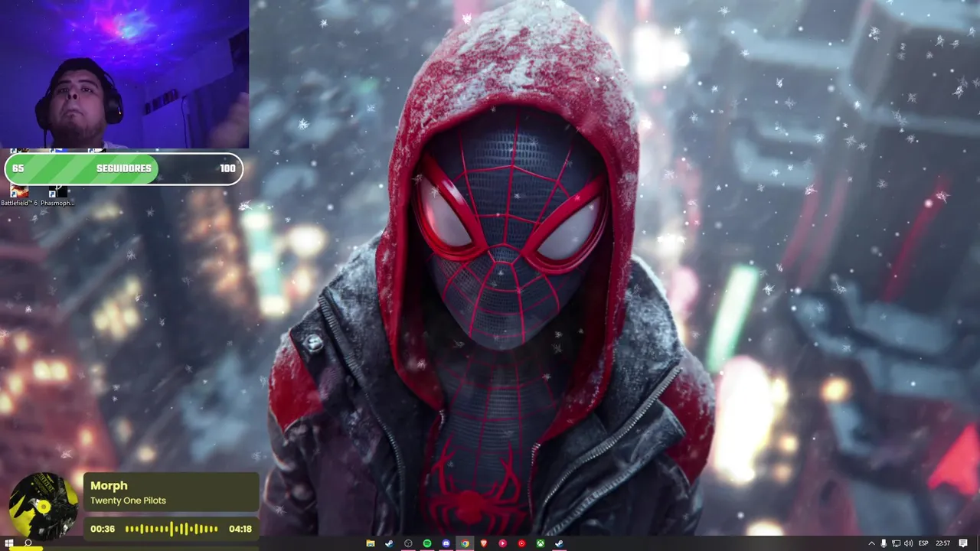Click the follower goal number "100"
The height and width of the screenshot is (551, 980).
click(x=227, y=168)
